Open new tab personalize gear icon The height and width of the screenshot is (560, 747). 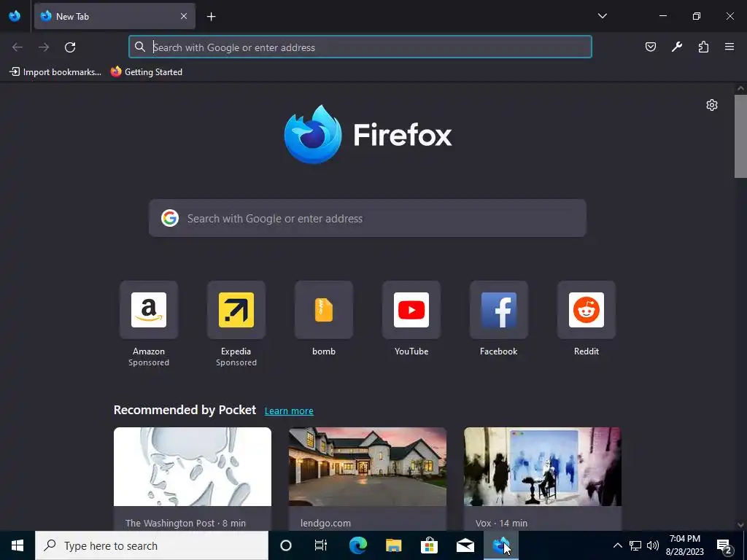tap(712, 105)
